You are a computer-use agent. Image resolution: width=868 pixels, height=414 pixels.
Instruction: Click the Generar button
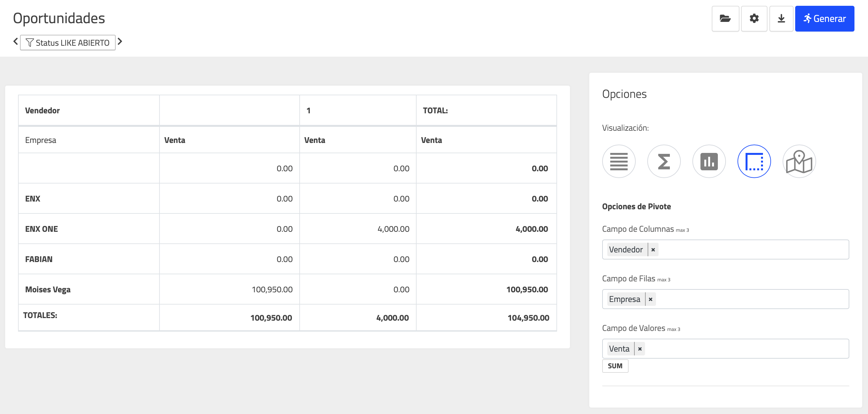click(x=824, y=19)
